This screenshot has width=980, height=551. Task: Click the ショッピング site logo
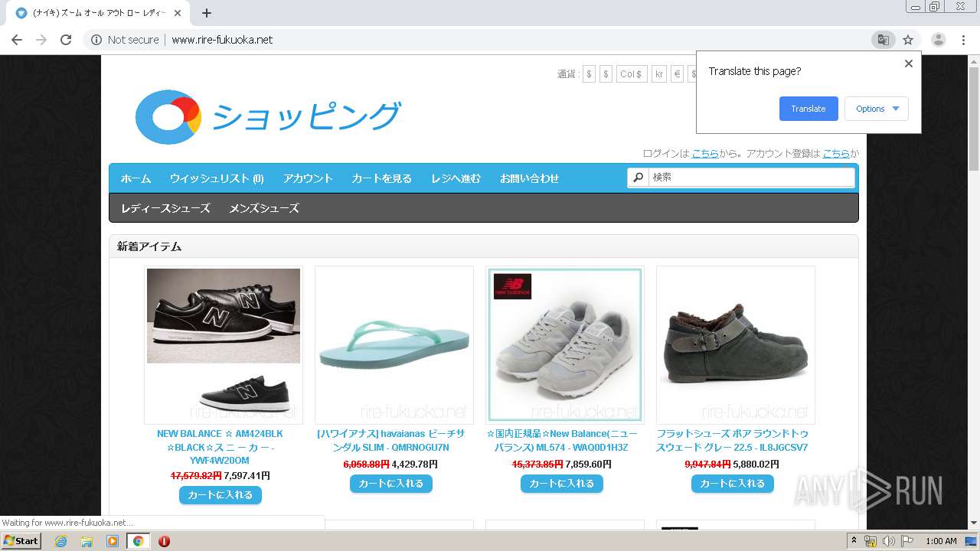pyautogui.click(x=268, y=116)
